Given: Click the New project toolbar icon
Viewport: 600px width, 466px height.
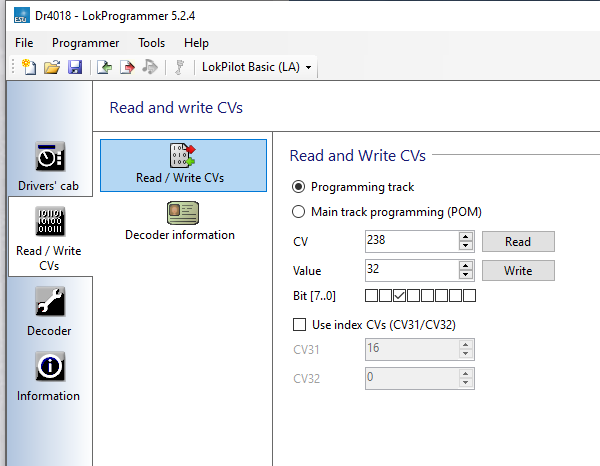Looking at the screenshot, I should pyautogui.click(x=29, y=67).
